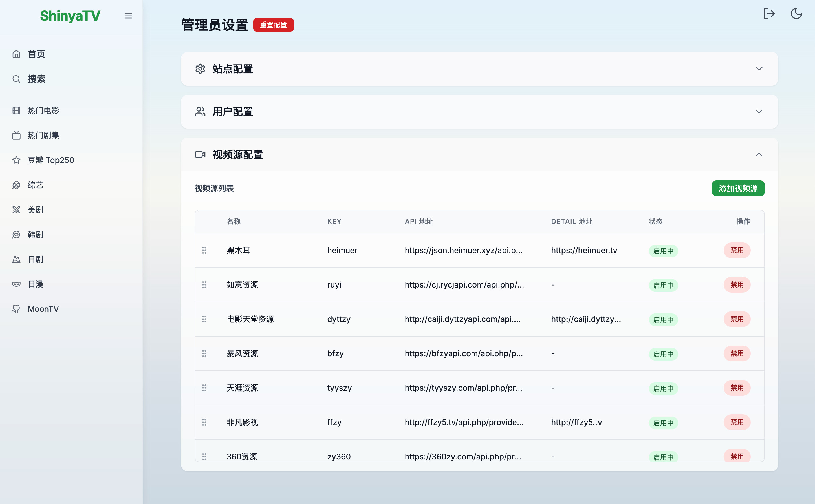Disable the 暴风资源 source
This screenshot has width=815, height=504.
point(737,353)
